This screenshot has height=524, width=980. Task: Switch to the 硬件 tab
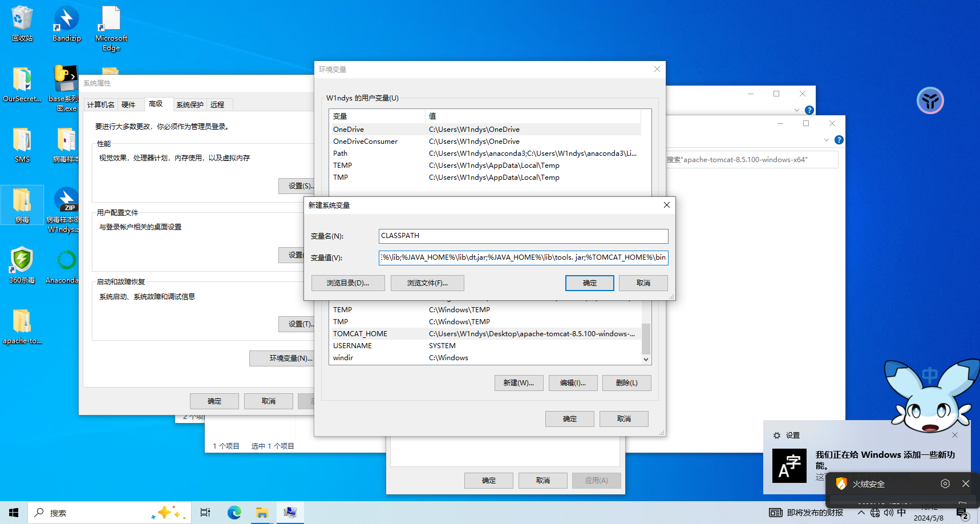(128, 104)
